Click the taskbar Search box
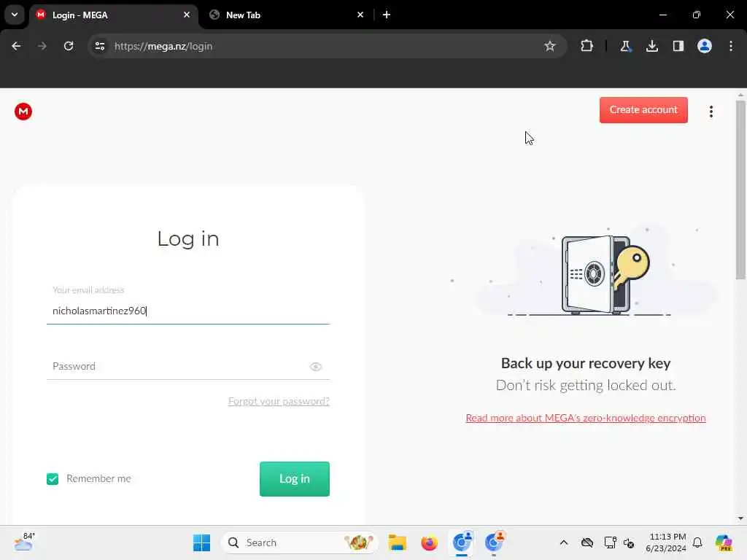747x560 pixels. click(300, 542)
